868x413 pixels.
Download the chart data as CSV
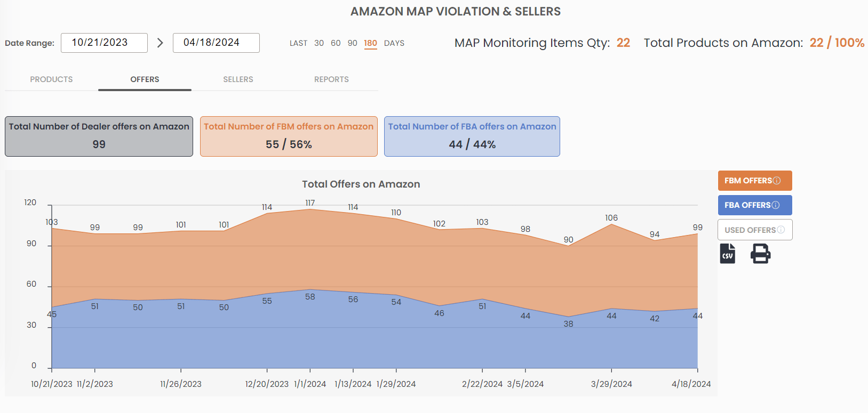click(x=728, y=254)
